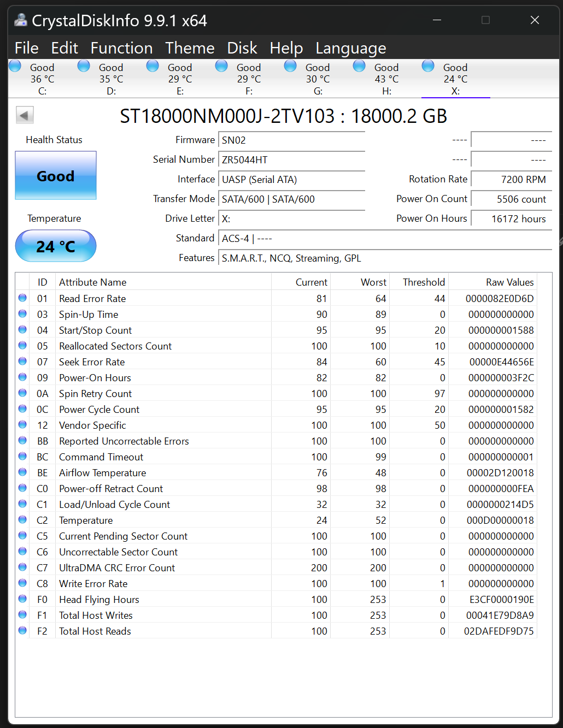563x728 pixels.
Task: Click status icon for Seek Error Rate
Action: 22,361
